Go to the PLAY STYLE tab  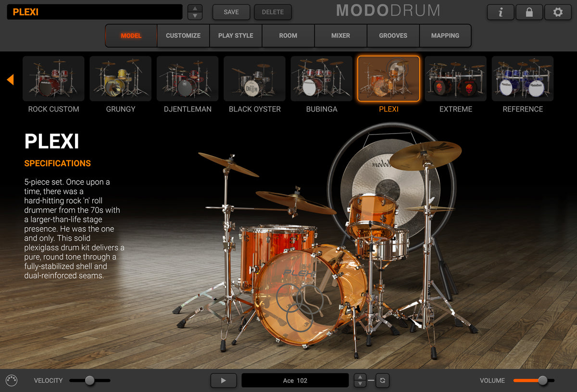pyautogui.click(x=236, y=36)
